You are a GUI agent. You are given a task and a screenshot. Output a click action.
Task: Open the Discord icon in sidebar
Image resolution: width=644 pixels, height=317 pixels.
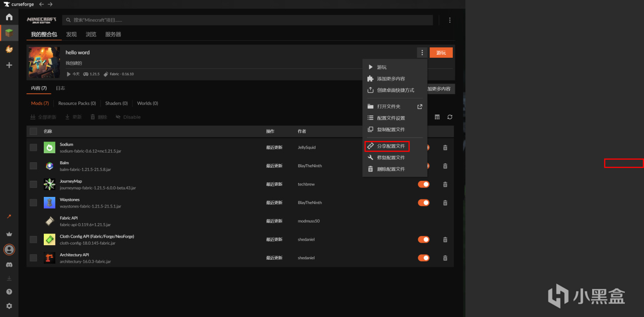point(9,265)
